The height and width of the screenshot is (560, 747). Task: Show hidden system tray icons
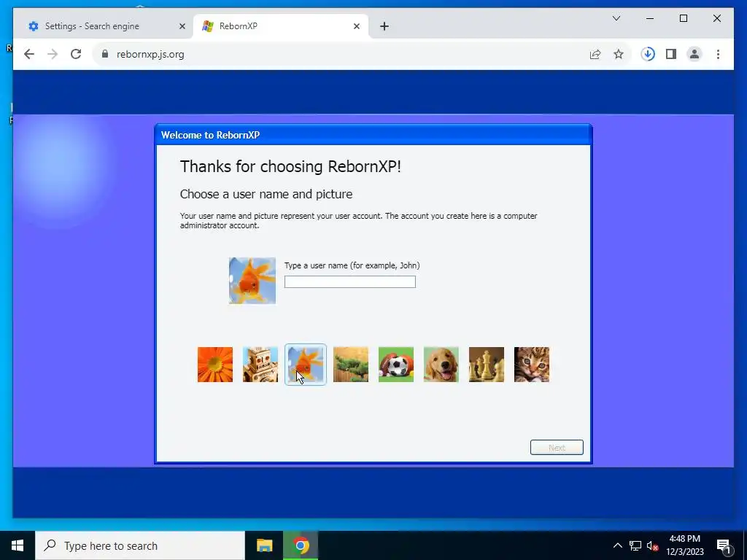click(x=617, y=545)
